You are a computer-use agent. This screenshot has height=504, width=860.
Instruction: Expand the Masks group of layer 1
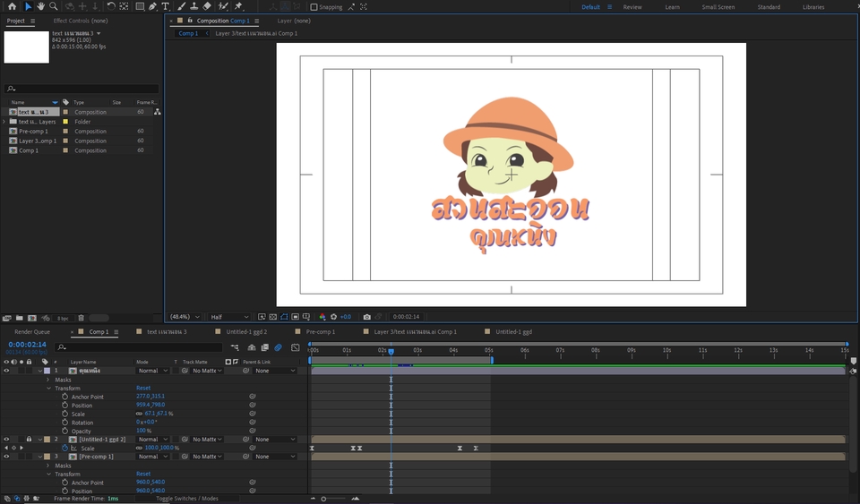click(x=48, y=380)
